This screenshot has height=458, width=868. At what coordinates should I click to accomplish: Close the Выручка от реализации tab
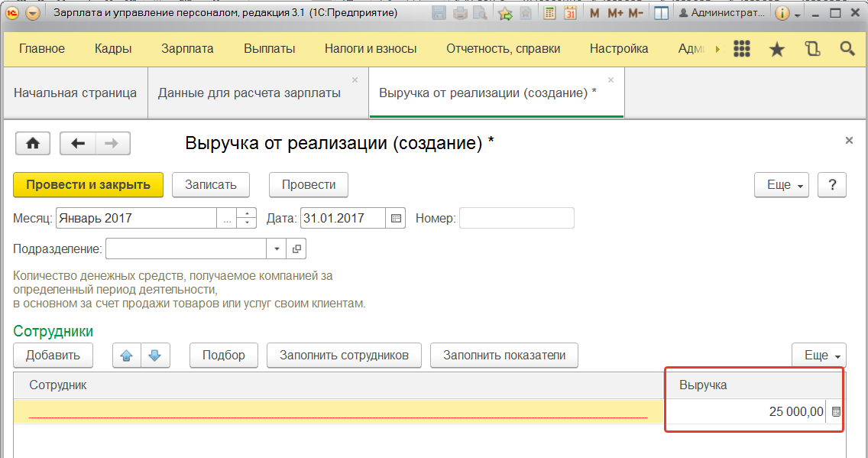click(611, 80)
